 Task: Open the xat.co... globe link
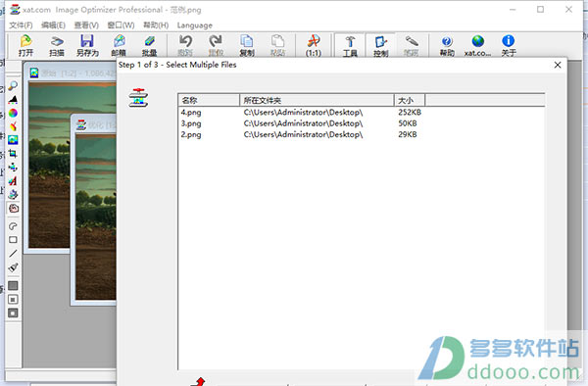click(478, 45)
